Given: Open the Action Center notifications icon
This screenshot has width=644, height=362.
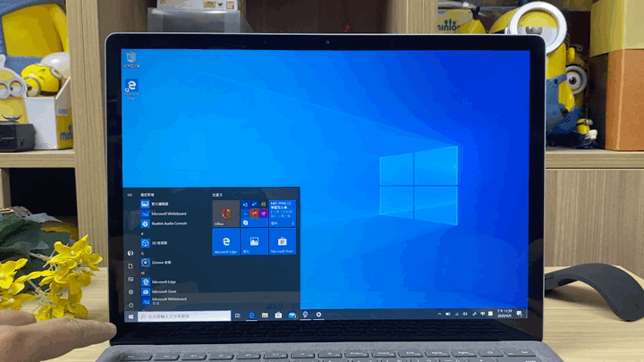Looking at the screenshot, I should click(520, 314).
